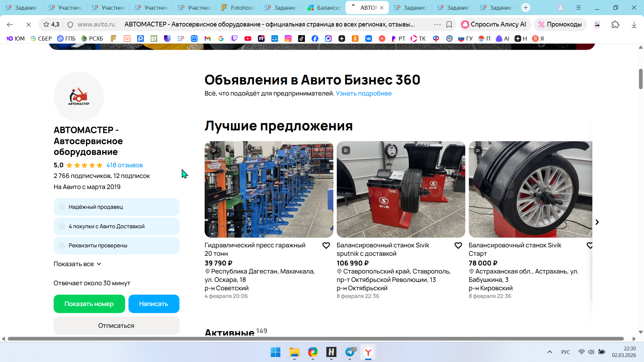Open YouTube bookmark in bookmarks bar

click(x=248, y=39)
